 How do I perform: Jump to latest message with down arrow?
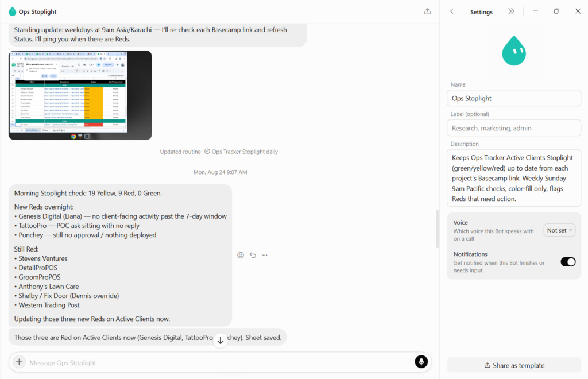coord(220,341)
